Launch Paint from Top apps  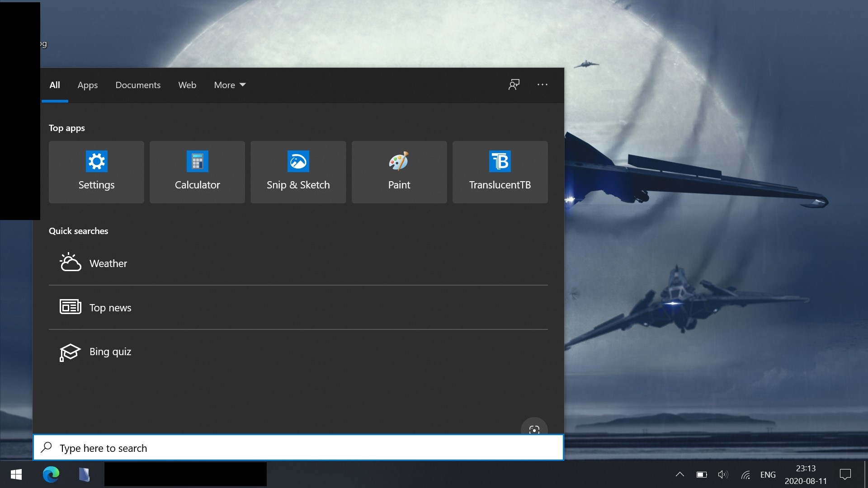[x=399, y=172]
